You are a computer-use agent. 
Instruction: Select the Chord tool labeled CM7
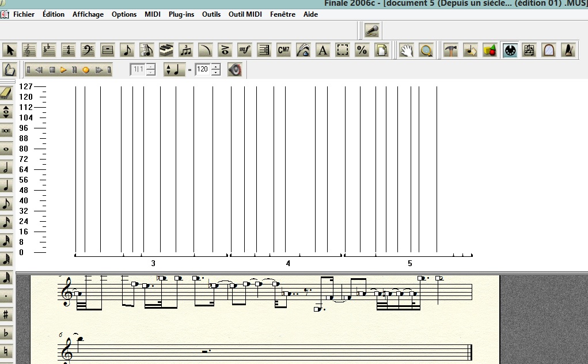[x=283, y=50]
